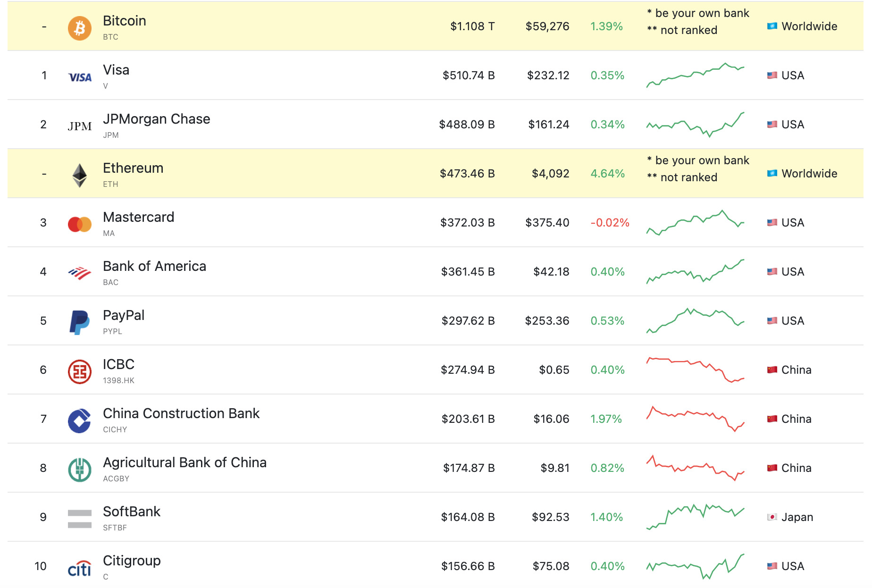The height and width of the screenshot is (588, 872).
Task: Click the Citigroup price sparkline chart
Action: (695, 566)
